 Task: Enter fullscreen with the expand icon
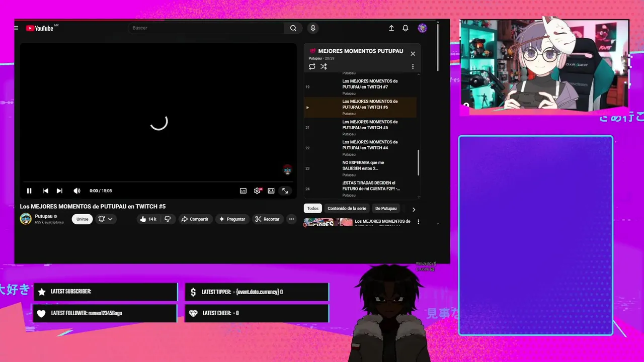[x=285, y=191]
